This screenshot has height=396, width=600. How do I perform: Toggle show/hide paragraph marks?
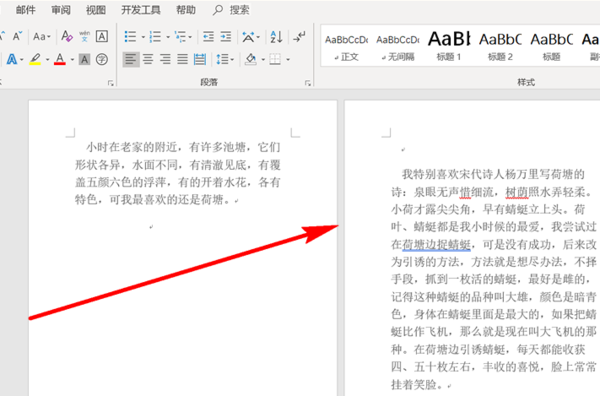pyautogui.click(x=299, y=37)
